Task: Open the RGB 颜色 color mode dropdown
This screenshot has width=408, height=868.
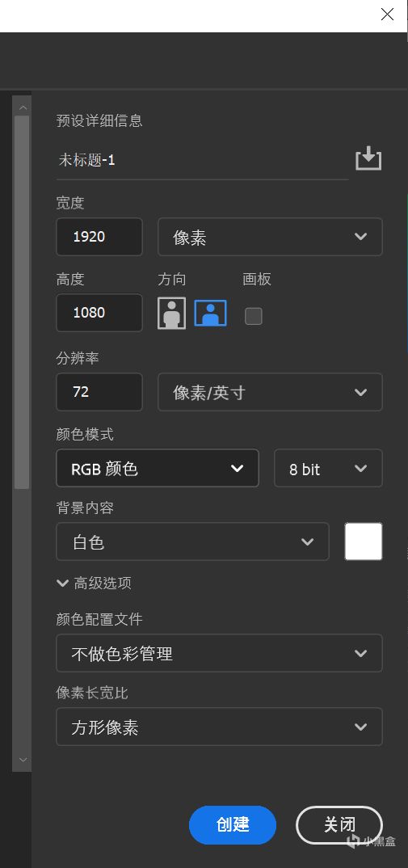Action: 158,468
